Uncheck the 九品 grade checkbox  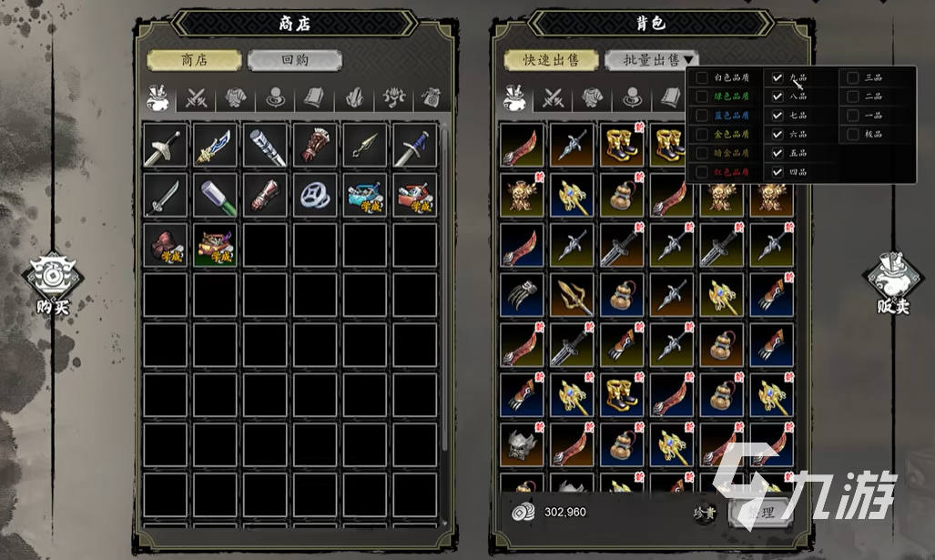(777, 77)
